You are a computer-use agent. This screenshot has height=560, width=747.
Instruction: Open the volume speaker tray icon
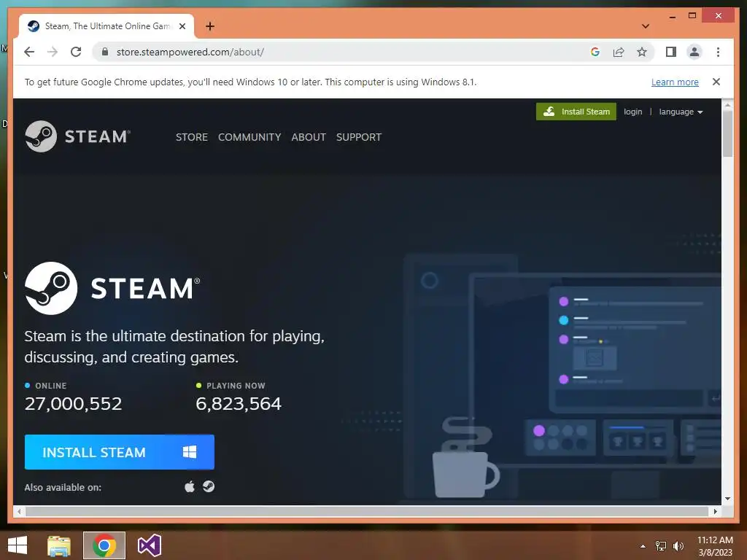click(x=678, y=546)
